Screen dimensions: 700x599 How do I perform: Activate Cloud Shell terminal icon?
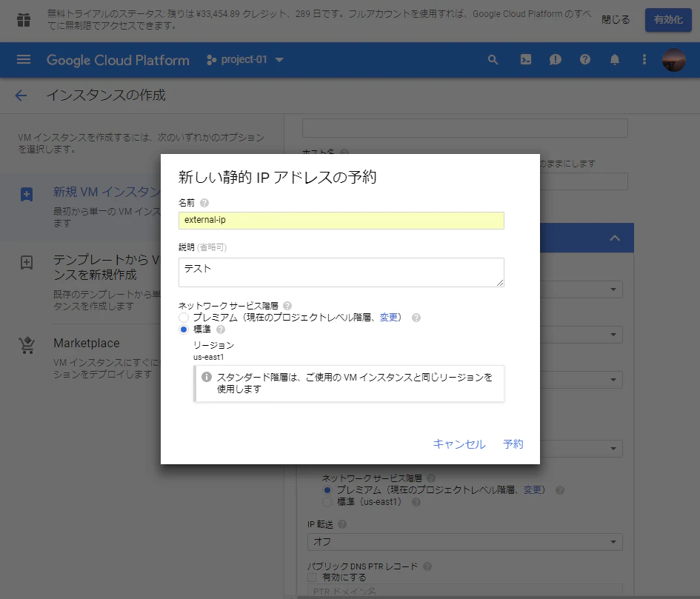[x=526, y=60]
